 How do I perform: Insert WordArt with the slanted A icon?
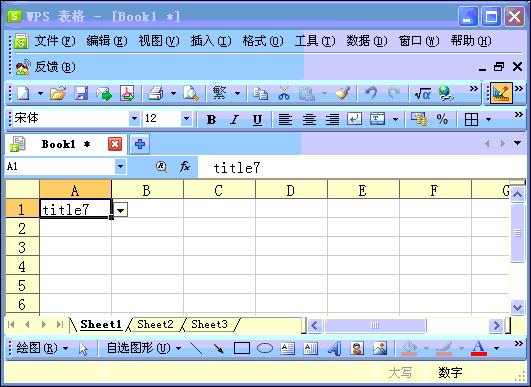334,348
